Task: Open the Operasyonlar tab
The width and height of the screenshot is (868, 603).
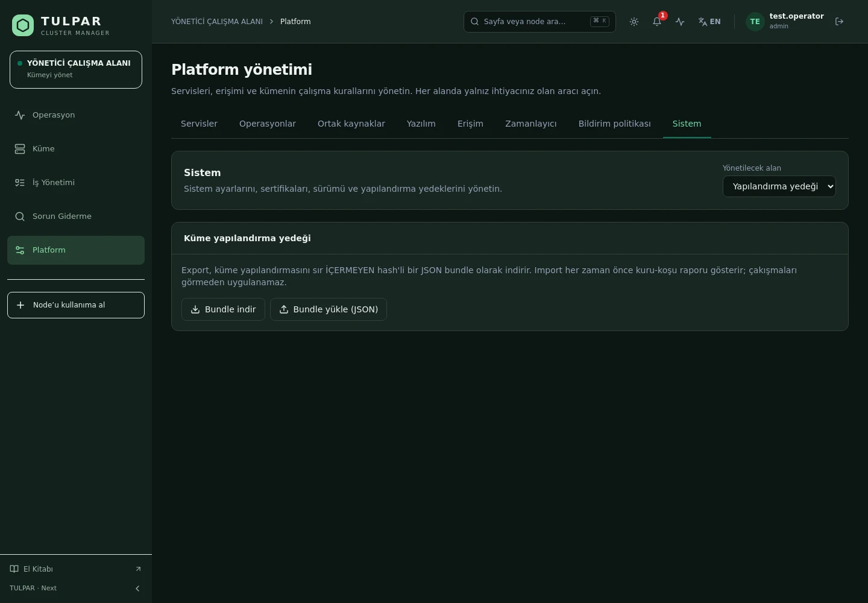Action: pyautogui.click(x=268, y=124)
